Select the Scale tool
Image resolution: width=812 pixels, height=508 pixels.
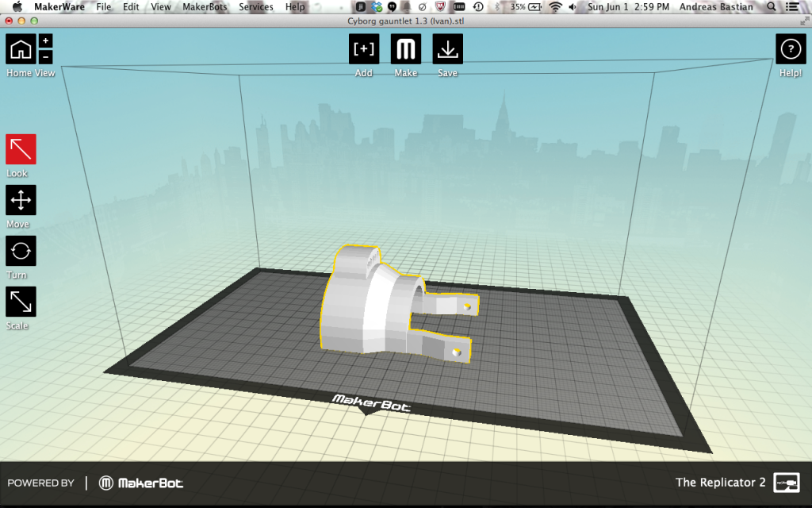click(x=21, y=302)
